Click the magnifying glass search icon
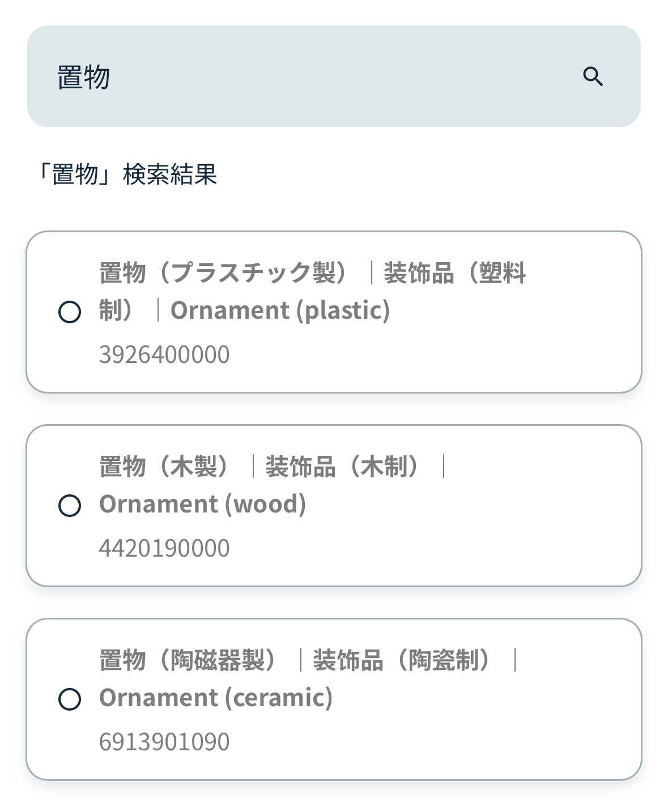Viewport: 668px width, 812px height. point(593,76)
